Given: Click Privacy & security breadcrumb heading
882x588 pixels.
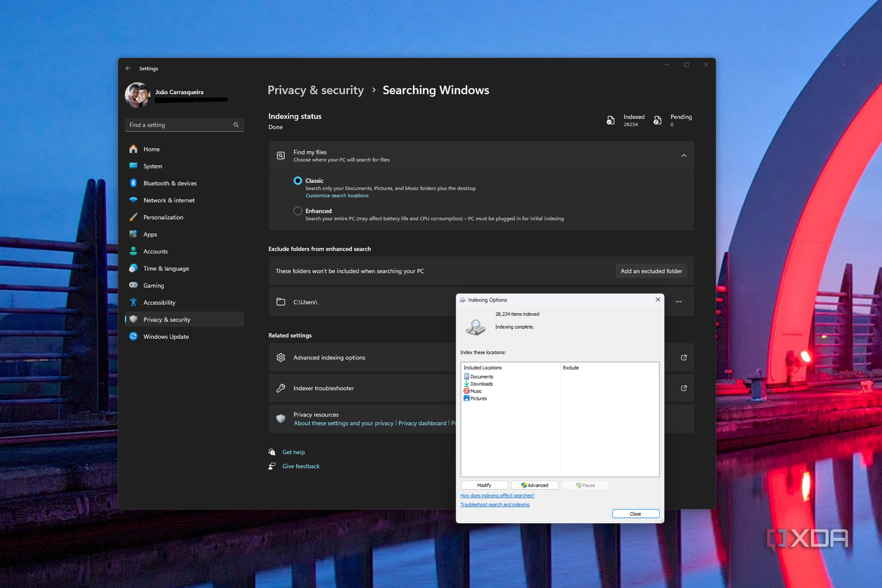Looking at the screenshot, I should [x=315, y=90].
